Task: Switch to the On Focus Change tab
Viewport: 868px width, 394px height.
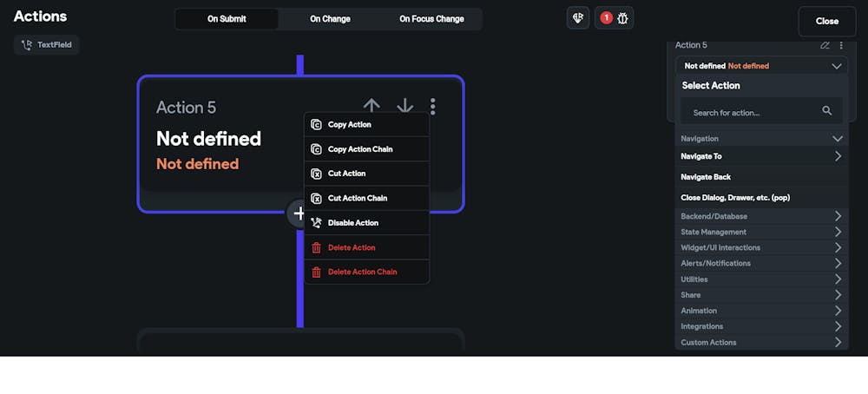Action: (431, 19)
